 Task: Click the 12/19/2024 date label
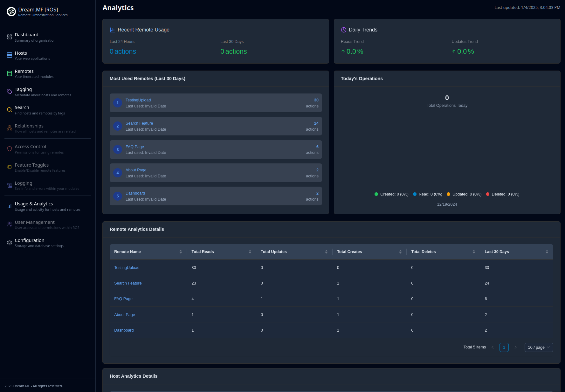tap(447, 204)
